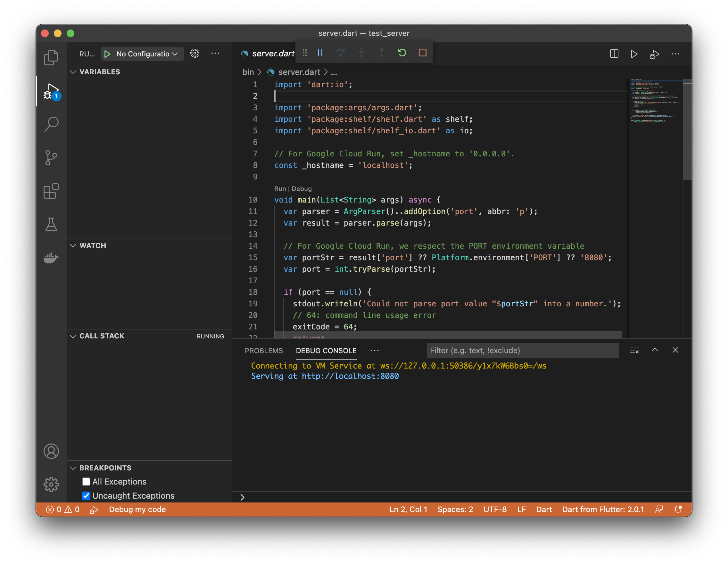Click the debug console filter field

522,350
